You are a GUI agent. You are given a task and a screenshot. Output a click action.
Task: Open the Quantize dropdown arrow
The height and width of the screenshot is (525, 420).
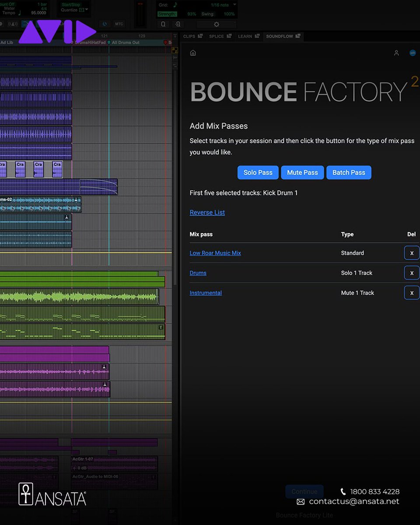pyautogui.click(x=86, y=10)
